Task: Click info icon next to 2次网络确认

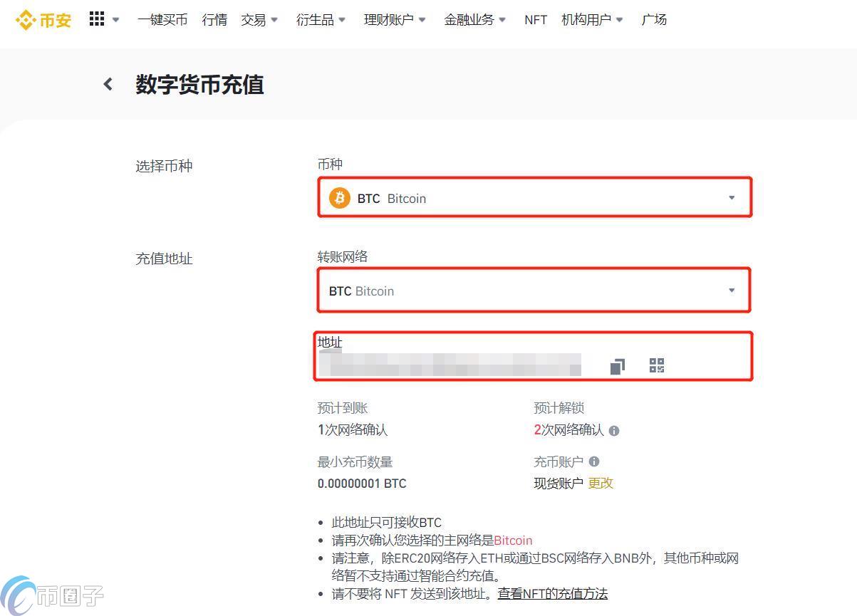Action: click(x=614, y=431)
